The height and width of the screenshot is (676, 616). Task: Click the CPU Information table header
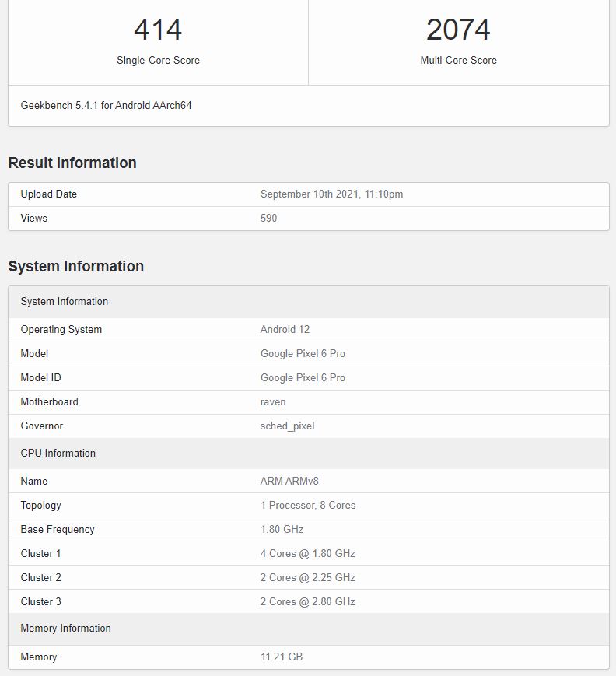click(58, 453)
